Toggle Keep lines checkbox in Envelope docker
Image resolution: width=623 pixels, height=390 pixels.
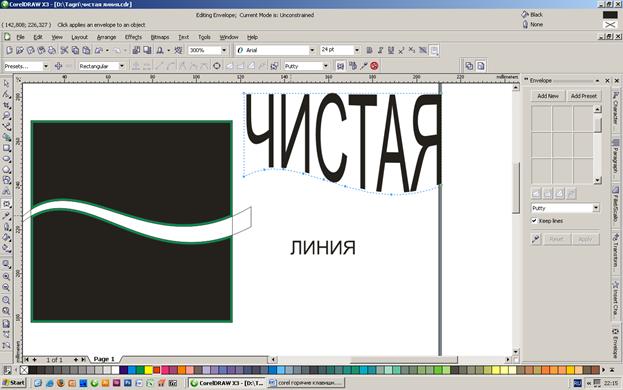(534, 221)
